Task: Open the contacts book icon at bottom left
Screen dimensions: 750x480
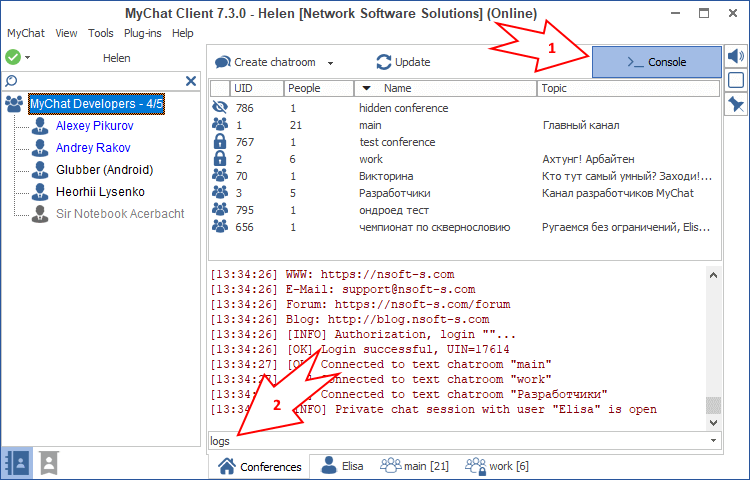Action: click(x=17, y=462)
